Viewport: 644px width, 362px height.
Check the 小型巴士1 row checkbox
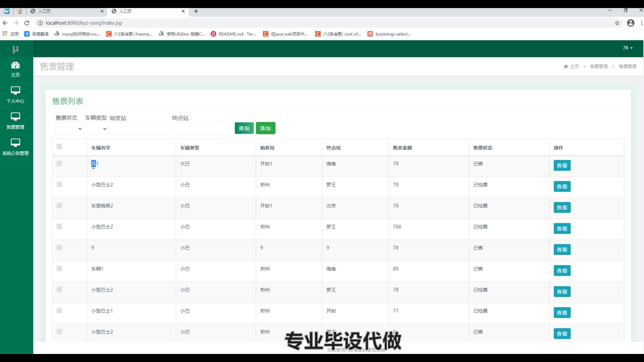[x=59, y=311]
